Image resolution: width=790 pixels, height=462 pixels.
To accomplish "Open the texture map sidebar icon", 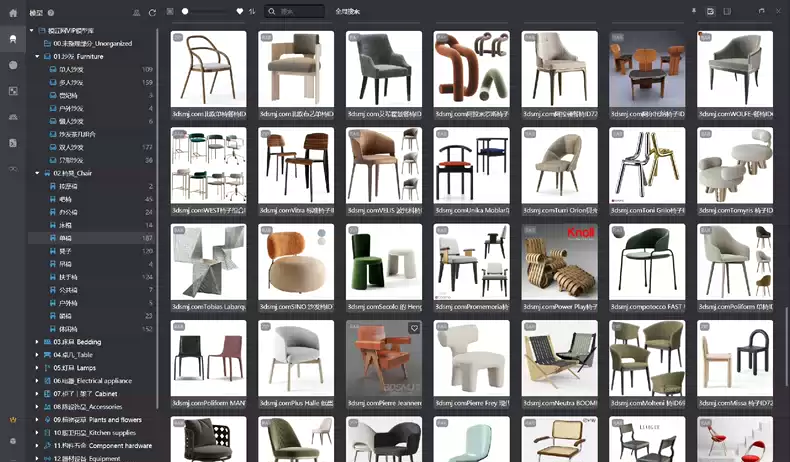I will coord(13,91).
